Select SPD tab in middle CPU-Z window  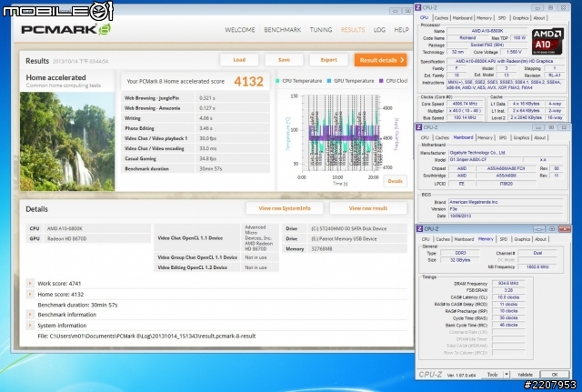coord(503,137)
